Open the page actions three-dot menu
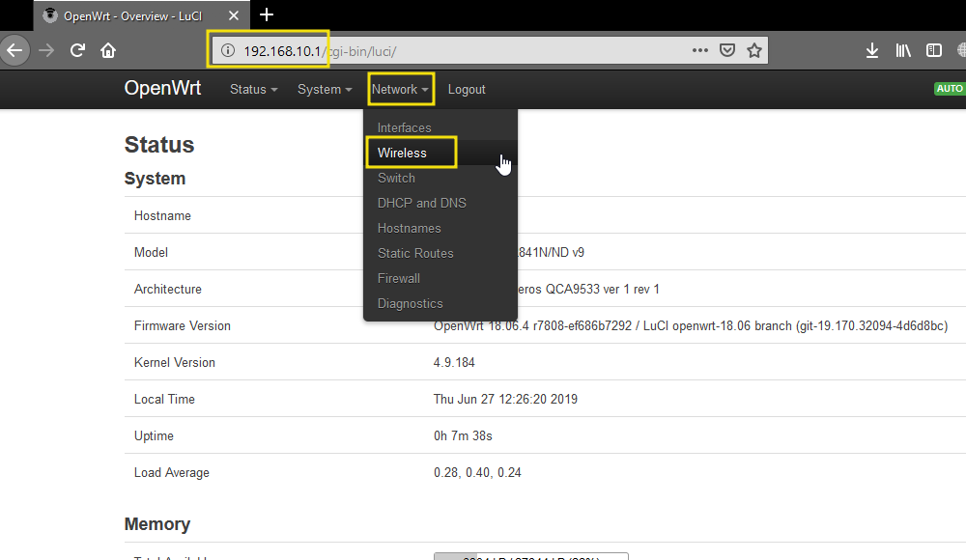The width and height of the screenshot is (966, 560). (699, 50)
